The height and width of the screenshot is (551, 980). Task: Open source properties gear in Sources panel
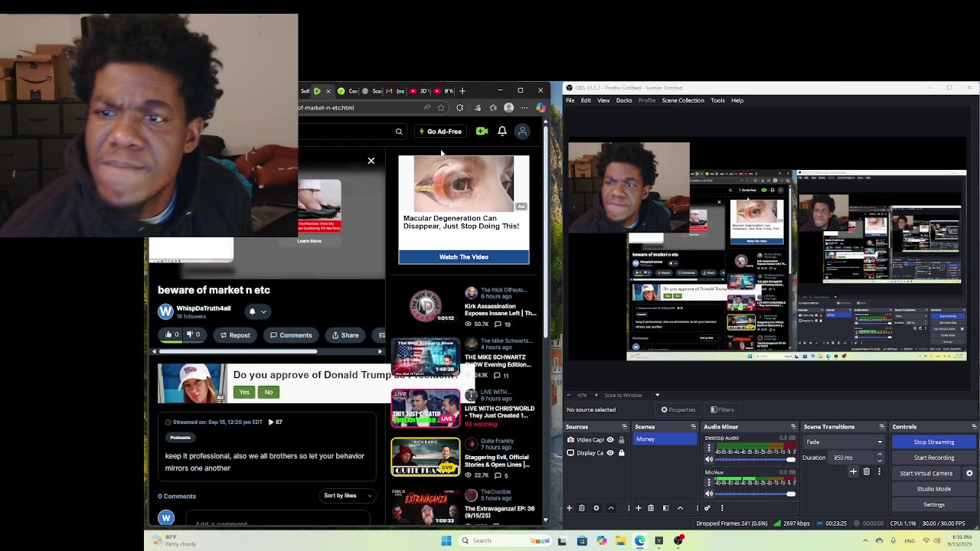[596, 507]
